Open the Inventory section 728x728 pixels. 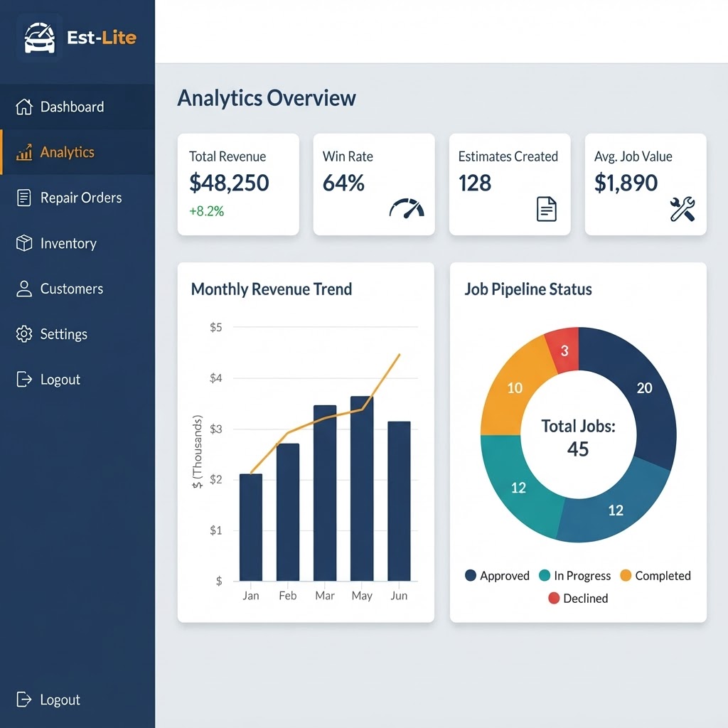[x=77, y=243]
